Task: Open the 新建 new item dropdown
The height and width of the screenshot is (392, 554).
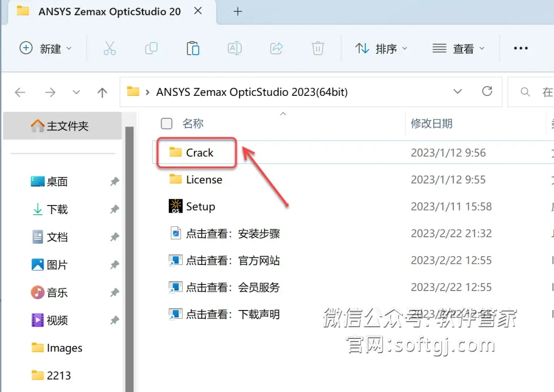Action: [x=45, y=48]
